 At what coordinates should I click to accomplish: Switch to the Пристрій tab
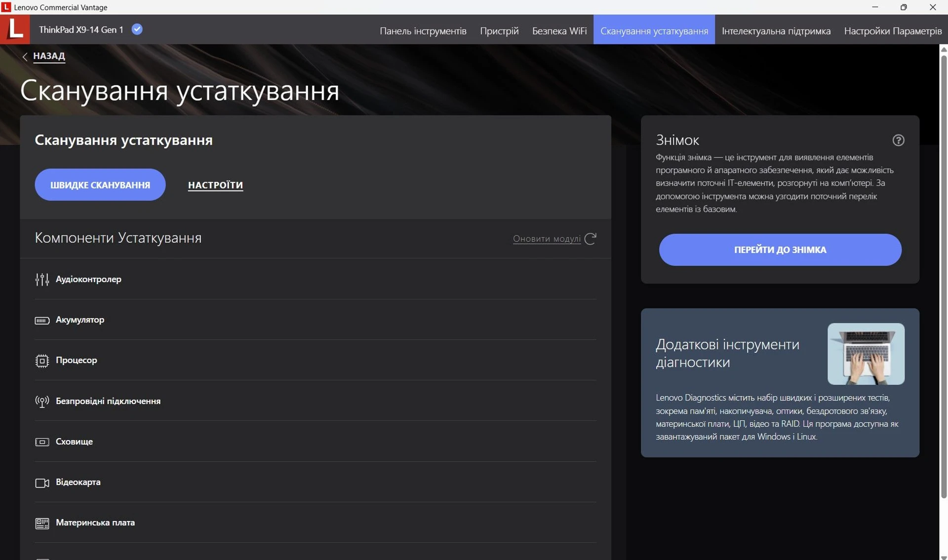pyautogui.click(x=499, y=31)
